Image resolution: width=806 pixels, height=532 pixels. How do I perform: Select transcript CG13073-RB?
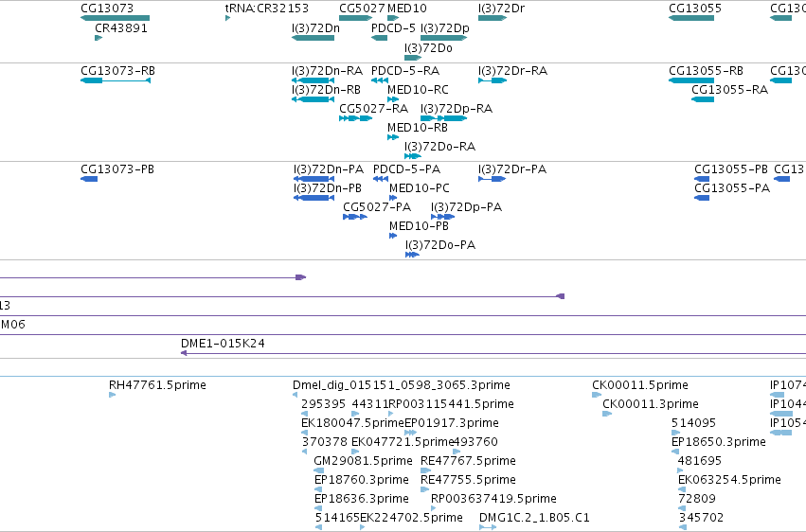pyautogui.click(x=116, y=80)
